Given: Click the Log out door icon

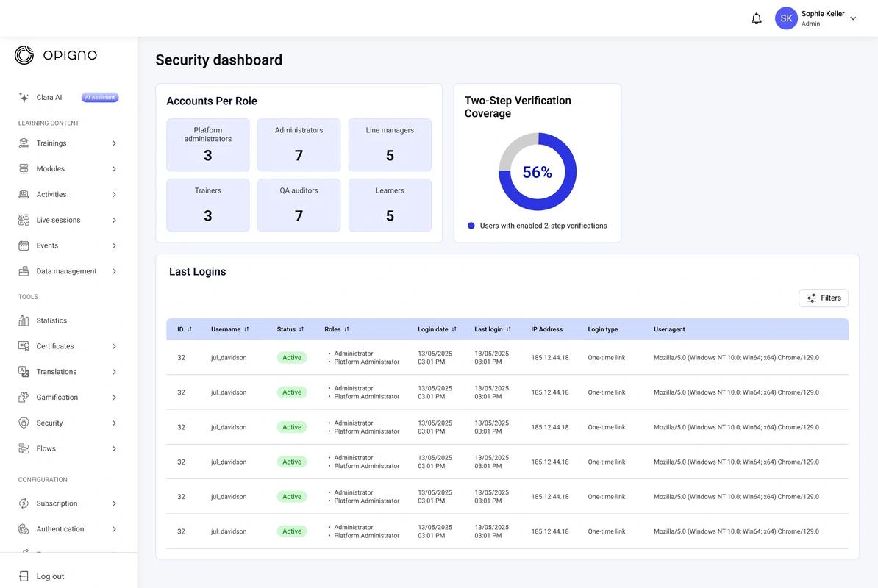Looking at the screenshot, I should point(24,576).
